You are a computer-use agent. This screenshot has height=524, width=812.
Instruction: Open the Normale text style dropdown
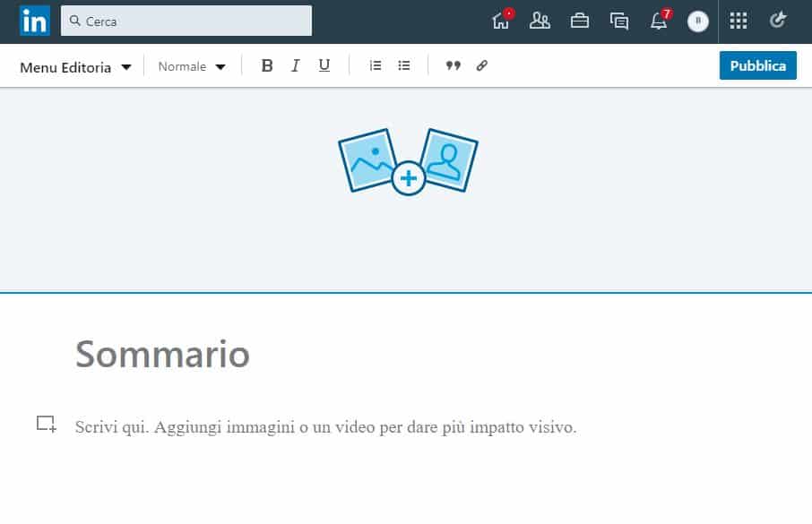[192, 66]
